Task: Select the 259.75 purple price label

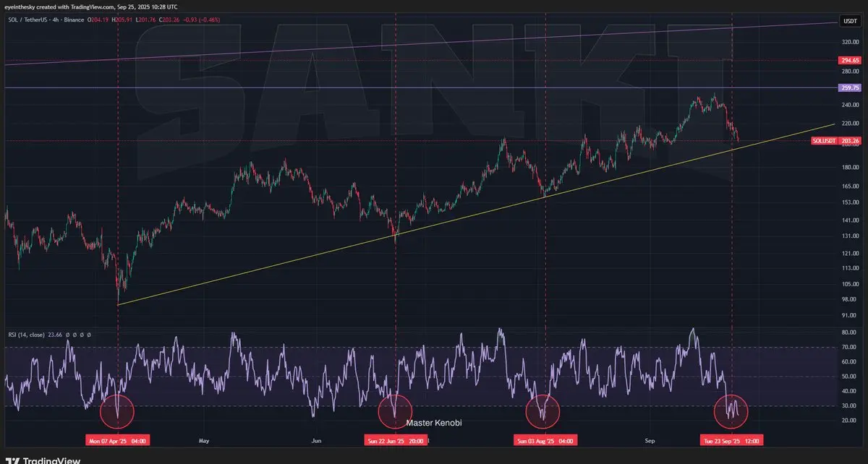Action: [x=849, y=87]
